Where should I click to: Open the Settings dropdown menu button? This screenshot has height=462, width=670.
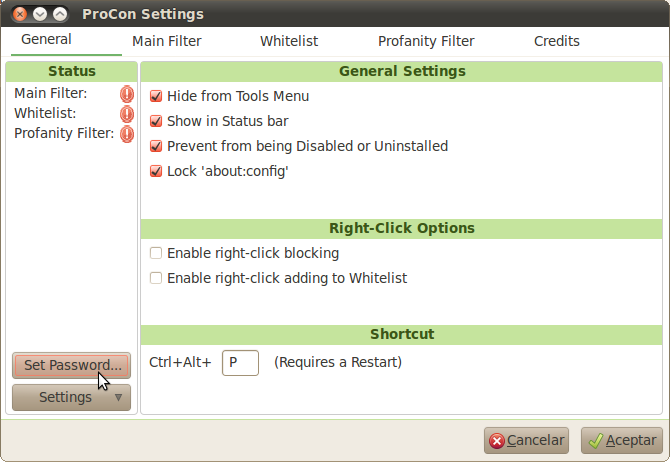coord(71,397)
